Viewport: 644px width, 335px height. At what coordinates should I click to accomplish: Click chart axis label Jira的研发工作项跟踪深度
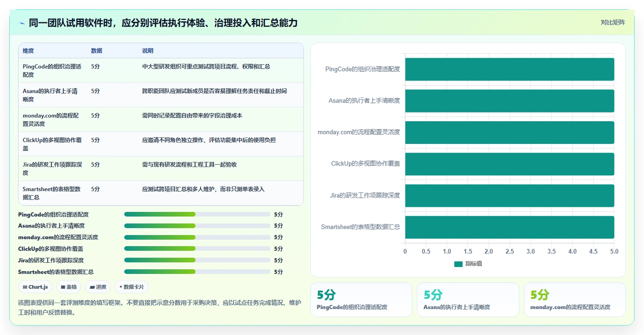365,195
